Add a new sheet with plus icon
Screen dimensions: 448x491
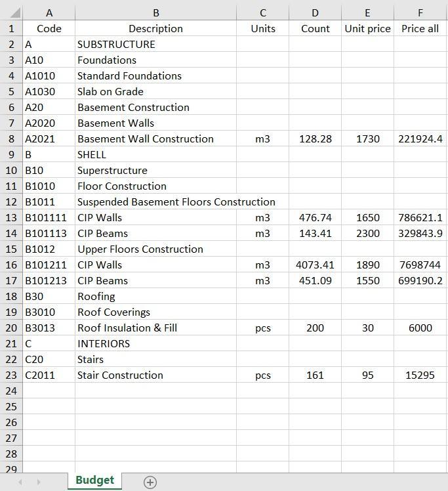pos(150,482)
